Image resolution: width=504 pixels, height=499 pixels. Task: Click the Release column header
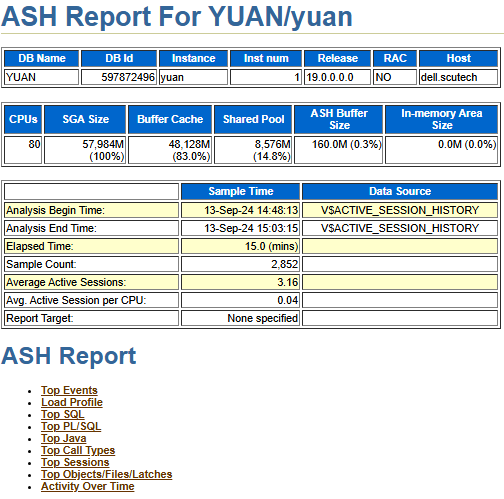coord(337,58)
